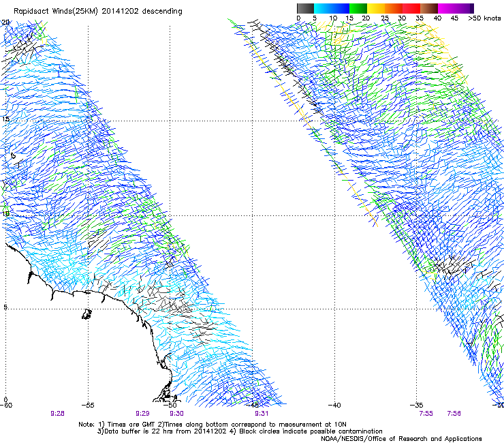Click the green 15–20 knots legend segment
The image size is (504, 443).
pyautogui.click(x=358, y=8)
